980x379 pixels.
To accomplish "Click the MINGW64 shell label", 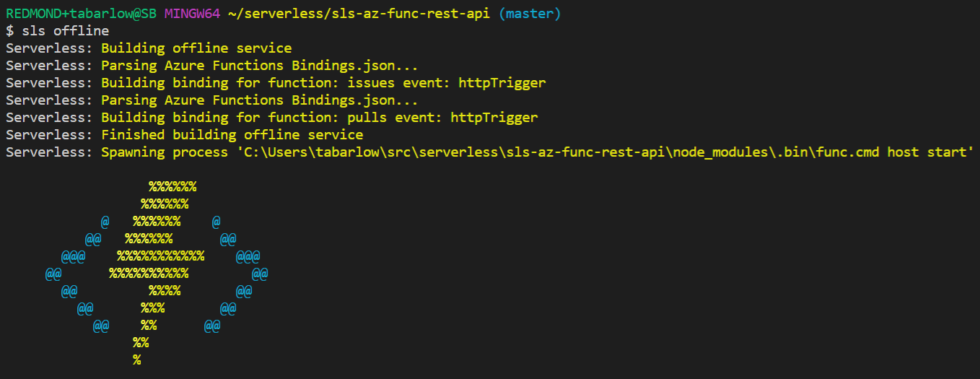I will (192, 14).
